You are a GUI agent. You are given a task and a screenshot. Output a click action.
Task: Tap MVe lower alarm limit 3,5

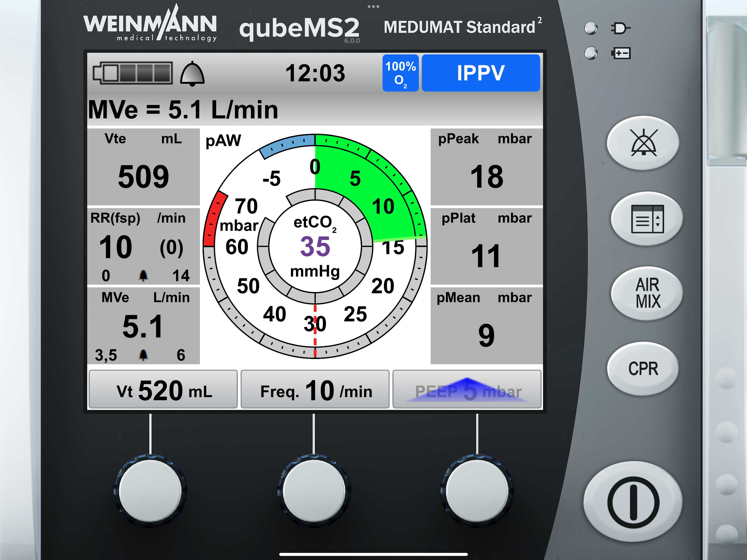pos(106,355)
